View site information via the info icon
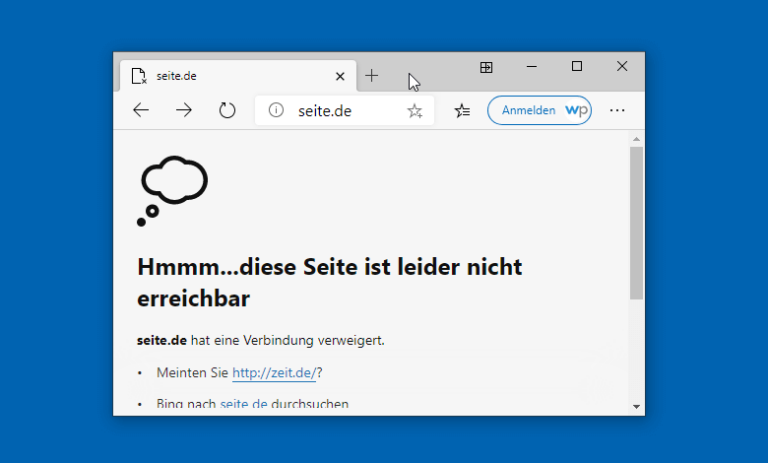Viewport: 768px width, 463px height. coord(277,111)
